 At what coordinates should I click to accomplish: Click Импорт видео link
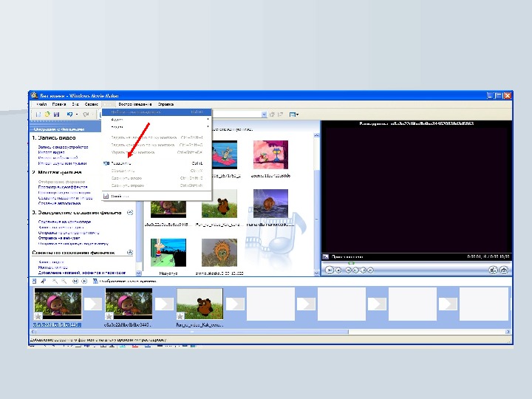[x=51, y=153]
